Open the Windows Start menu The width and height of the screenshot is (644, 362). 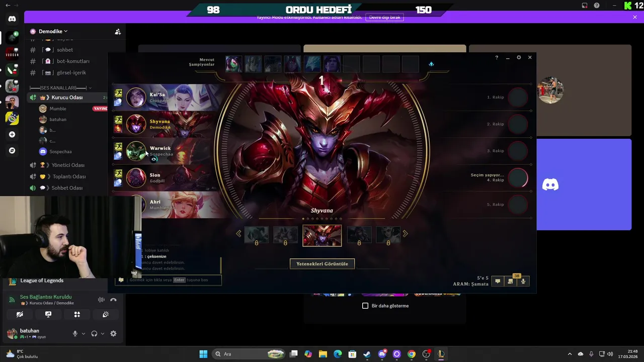click(203, 354)
